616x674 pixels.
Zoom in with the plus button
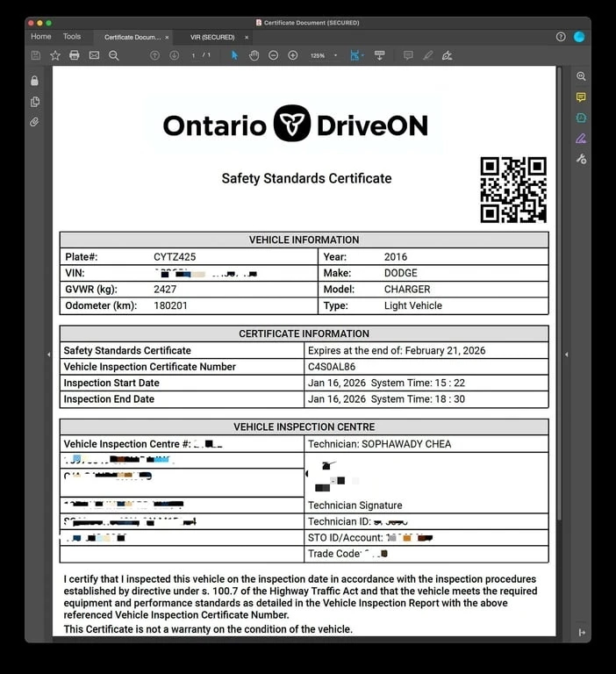tap(292, 55)
